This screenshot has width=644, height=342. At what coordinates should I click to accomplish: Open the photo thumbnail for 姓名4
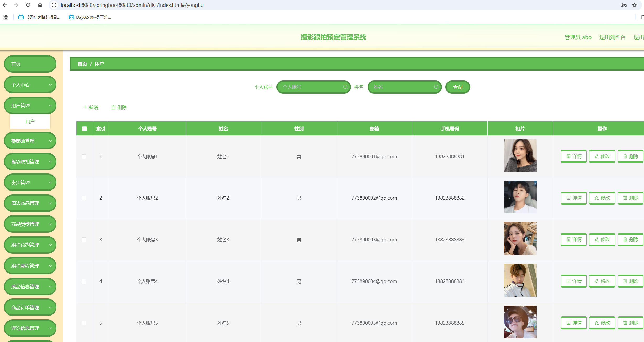(520, 280)
